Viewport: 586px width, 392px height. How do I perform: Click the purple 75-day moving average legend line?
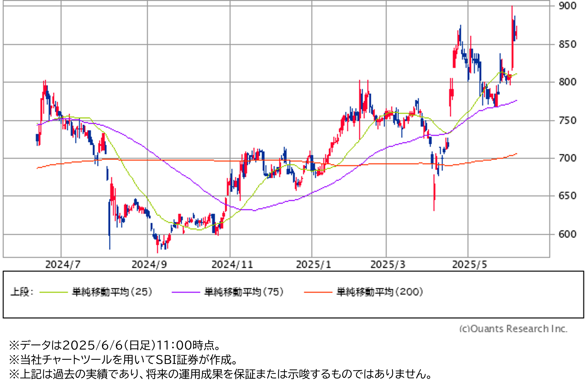coord(186,292)
